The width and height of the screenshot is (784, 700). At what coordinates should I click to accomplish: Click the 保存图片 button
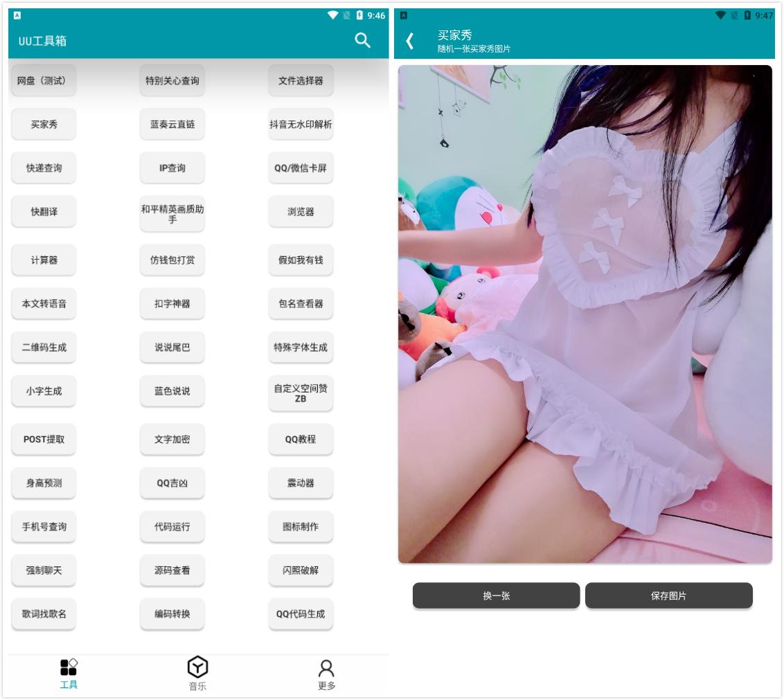point(668,595)
